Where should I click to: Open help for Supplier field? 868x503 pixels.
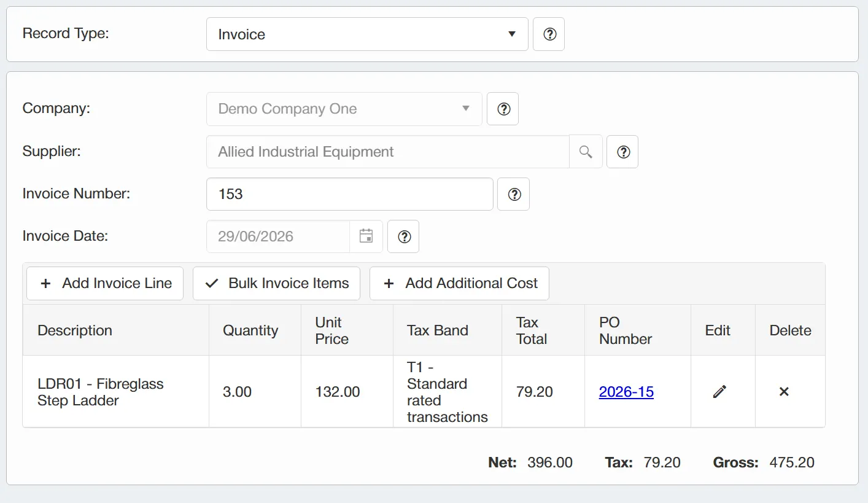point(622,152)
